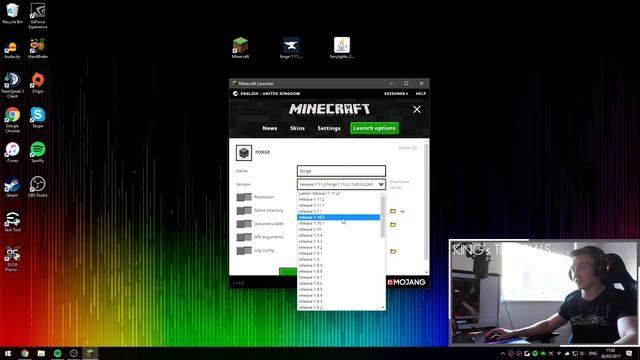Select 'release 1.10.1' from the list

click(339, 223)
